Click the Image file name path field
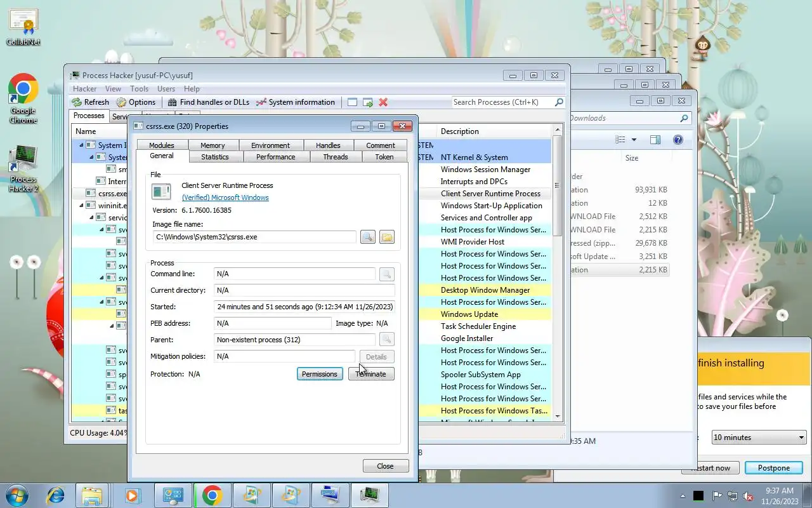Viewport: 812px width, 508px height. [x=254, y=237]
